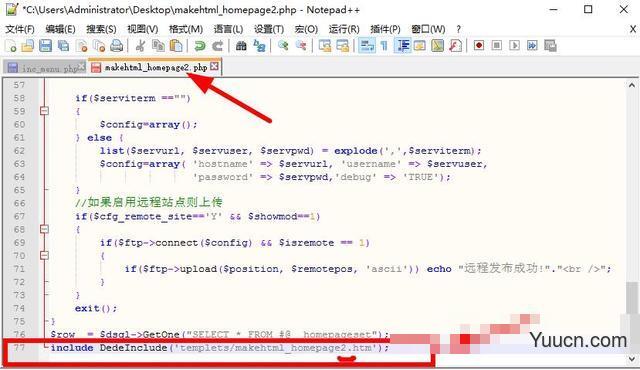The height and width of the screenshot is (370, 640).
Task: Toggle show all characters pilcrow button
Action: point(384,45)
